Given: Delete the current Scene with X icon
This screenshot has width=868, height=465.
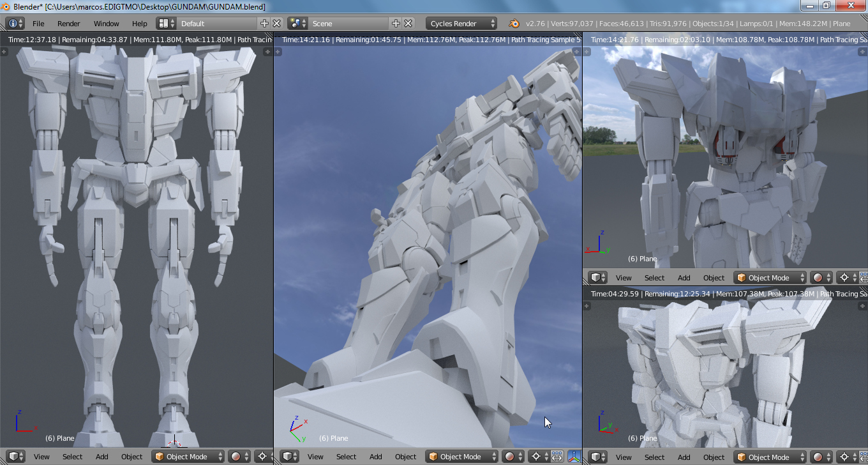Looking at the screenshot, I should [x=408, y=24].
